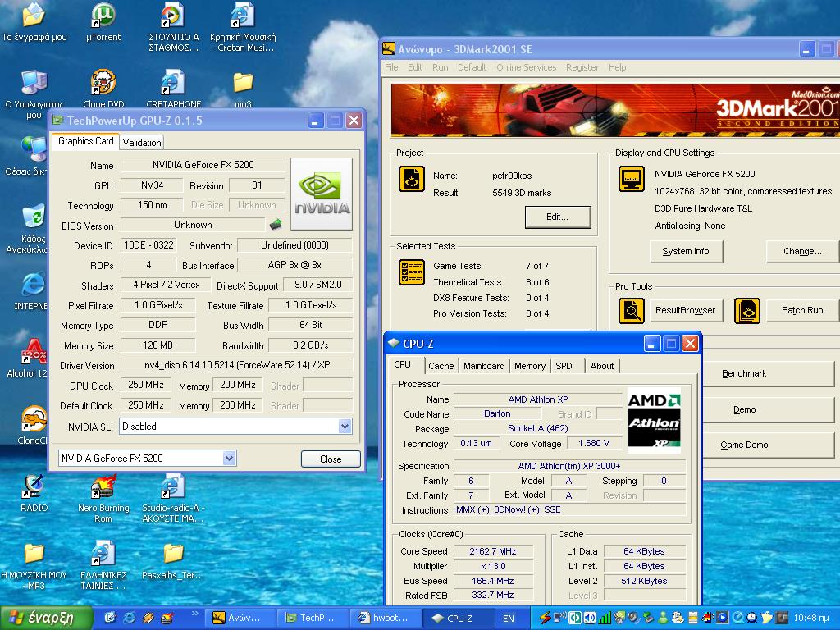Click the AMD Athlon(tm) XP 3000+ specification text

[x=569, y=466]
